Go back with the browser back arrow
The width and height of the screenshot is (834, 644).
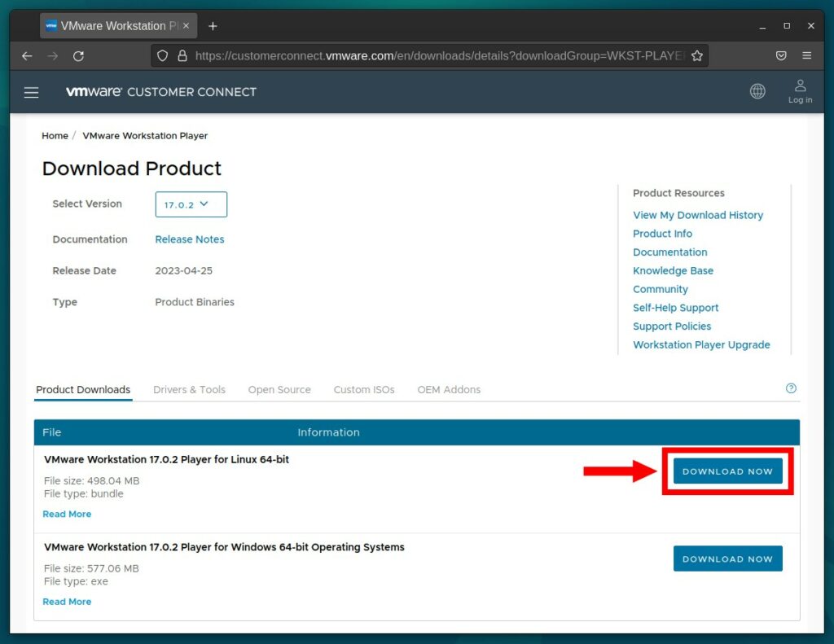[27, 56]
